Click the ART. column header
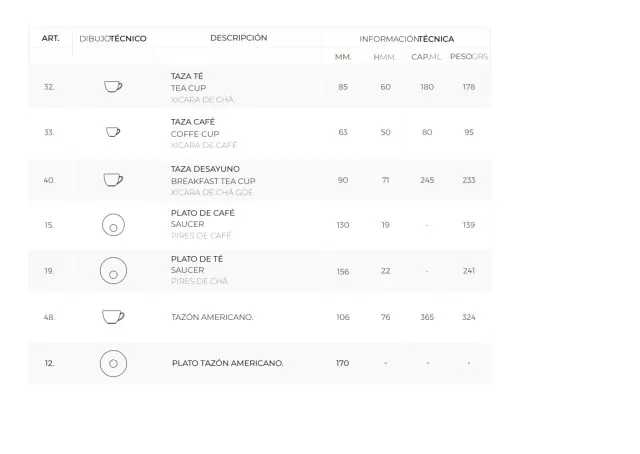Viewport: 640px width, 454px height. click(51, 38)
